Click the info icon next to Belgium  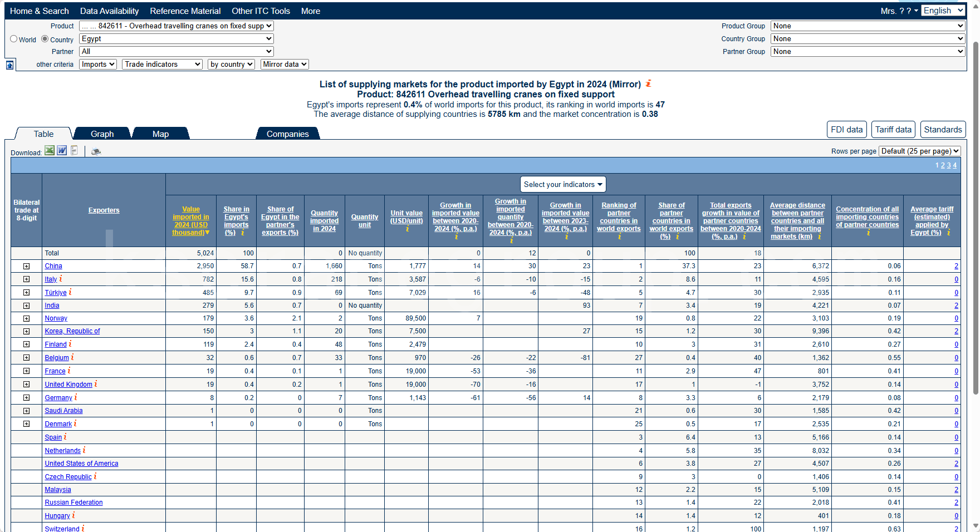(72, 357)
